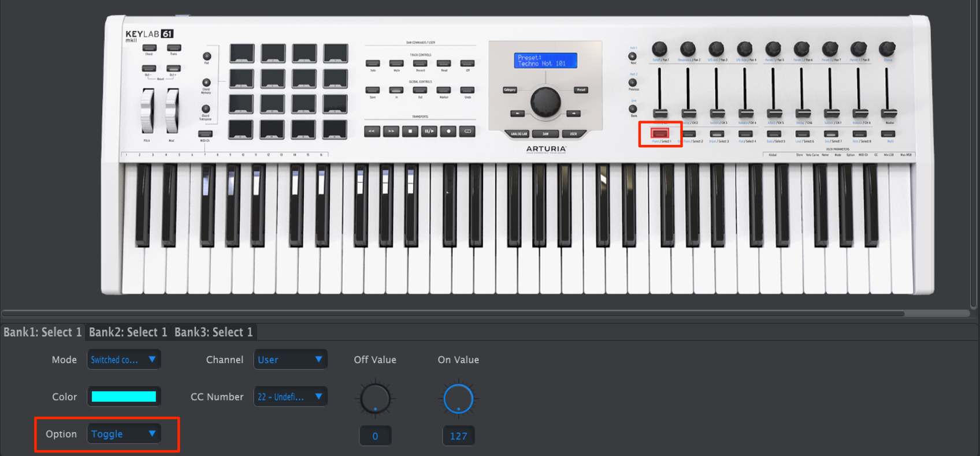Screen dimensions: 980x456
Task: Click the Category button beside the display
Action: [x=510, y=90]
